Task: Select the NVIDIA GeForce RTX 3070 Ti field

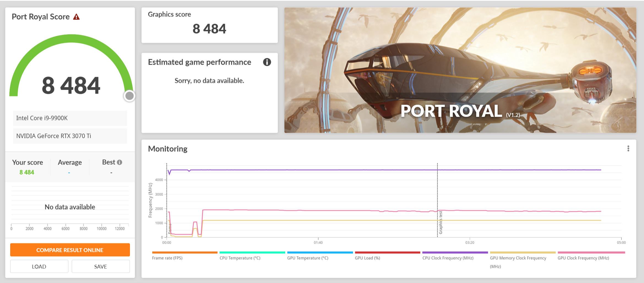Action: click(70, 136)
